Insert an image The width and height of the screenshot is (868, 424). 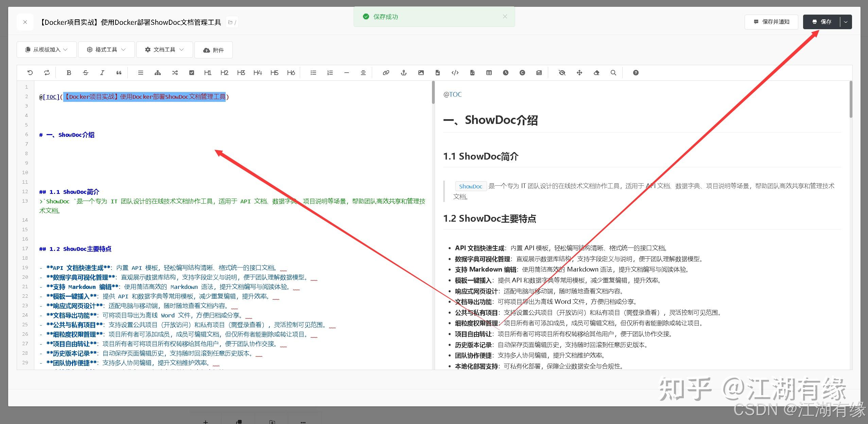[421, 72]
